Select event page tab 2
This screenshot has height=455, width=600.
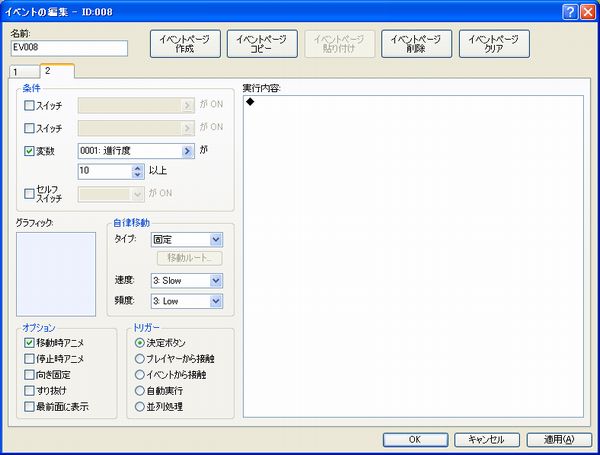[57, 71]
